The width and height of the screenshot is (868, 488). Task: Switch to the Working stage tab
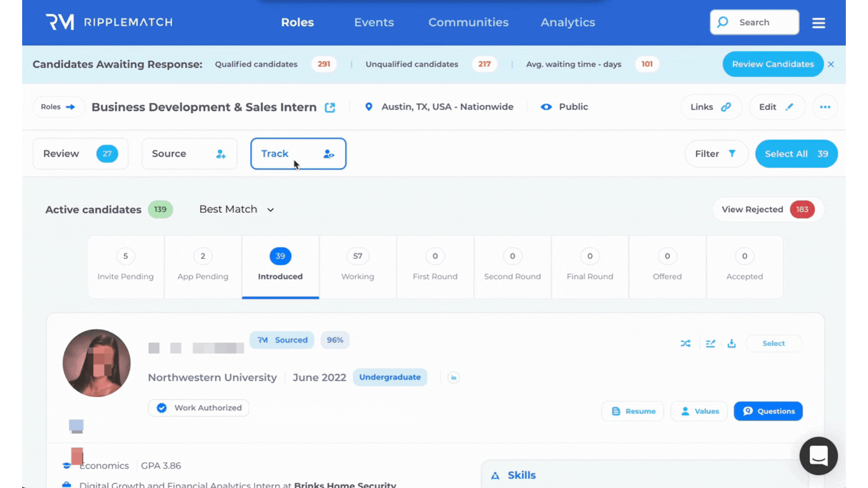coord(358,267)
